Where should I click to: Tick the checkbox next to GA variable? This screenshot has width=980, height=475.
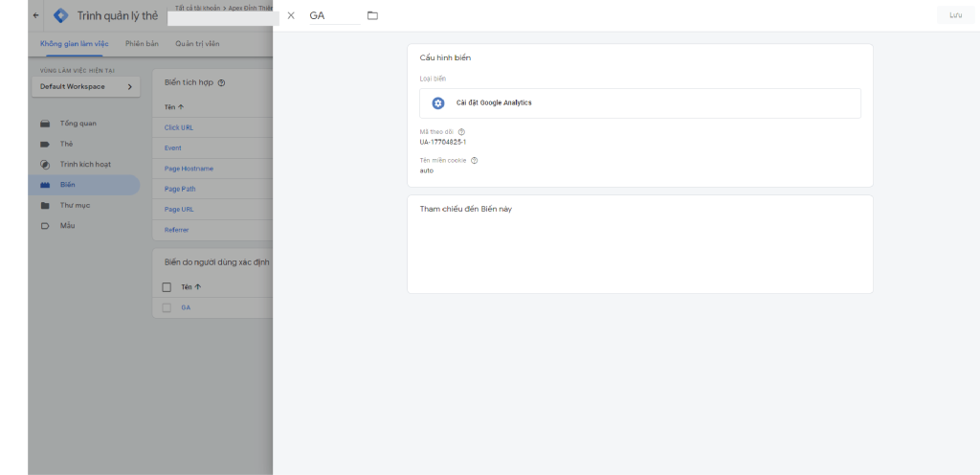(167, 307)
